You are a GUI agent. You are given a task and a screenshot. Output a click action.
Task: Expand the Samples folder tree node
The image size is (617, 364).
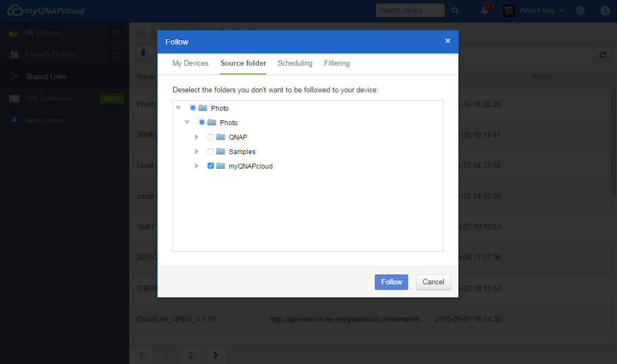(x=197, y=151)
